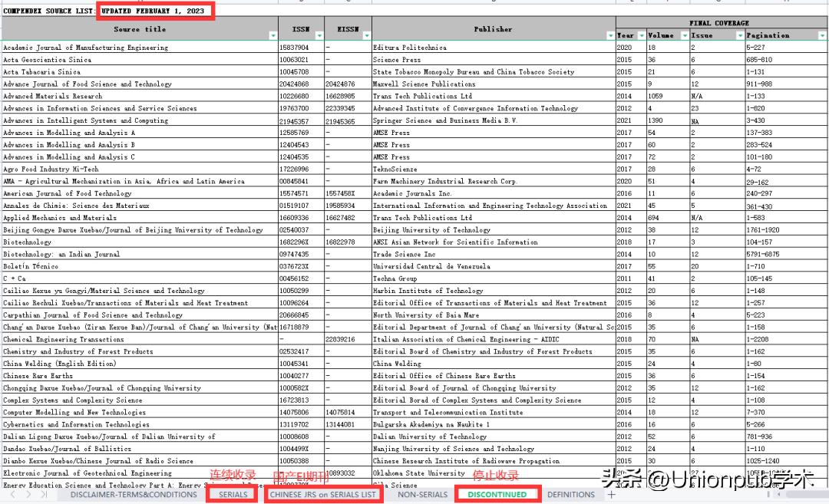Add a new sheet with the plus icon
This screenshot has width=829, height=504.
pos(612,495)
